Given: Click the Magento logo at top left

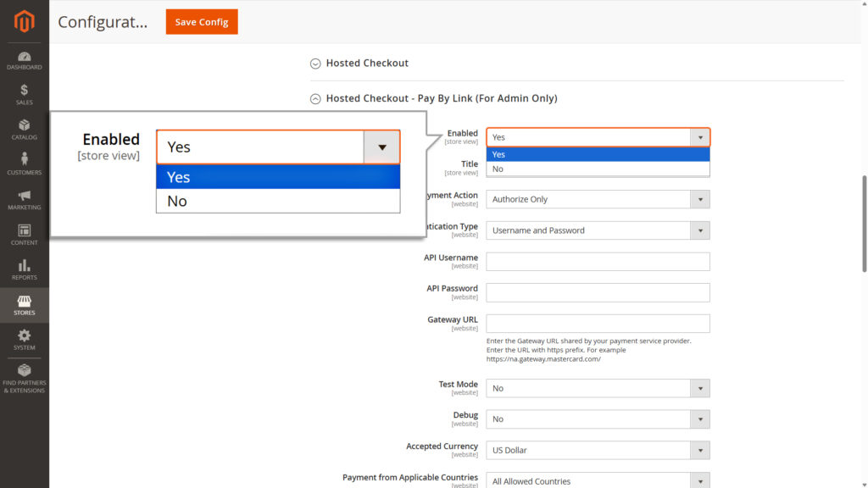Looking at the screenshot, I should 24,21.
